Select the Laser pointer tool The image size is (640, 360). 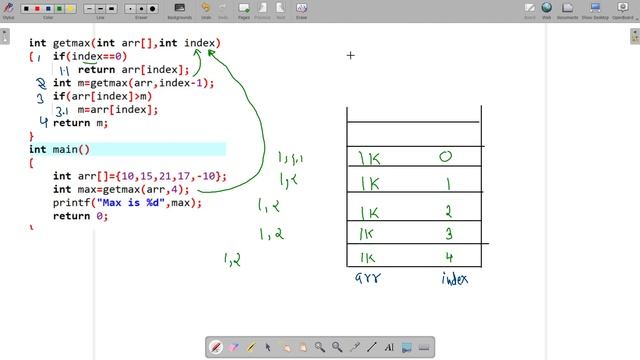(355, 347)
